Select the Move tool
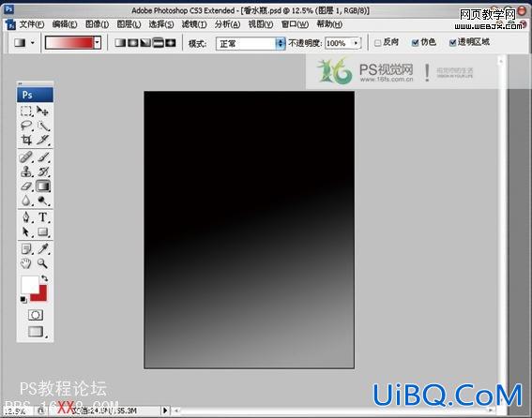The image size is (532, 418). tap(43, 111)
